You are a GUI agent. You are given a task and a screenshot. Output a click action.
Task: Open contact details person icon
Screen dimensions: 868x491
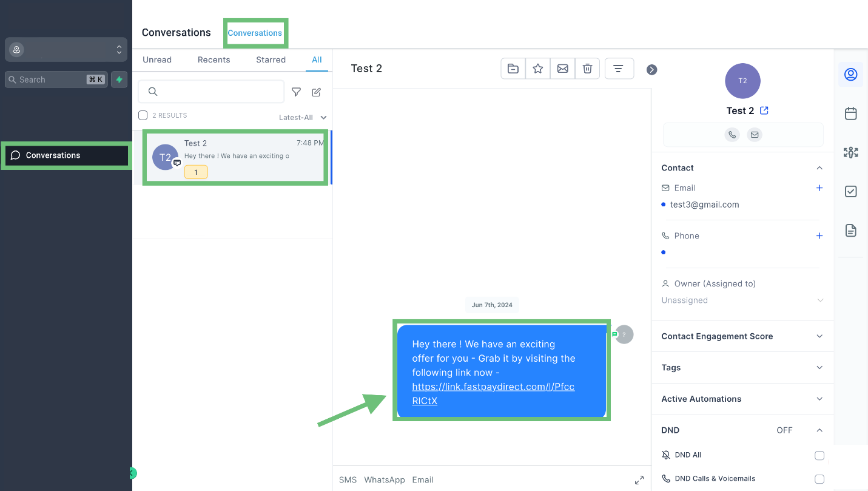point(851,75)
